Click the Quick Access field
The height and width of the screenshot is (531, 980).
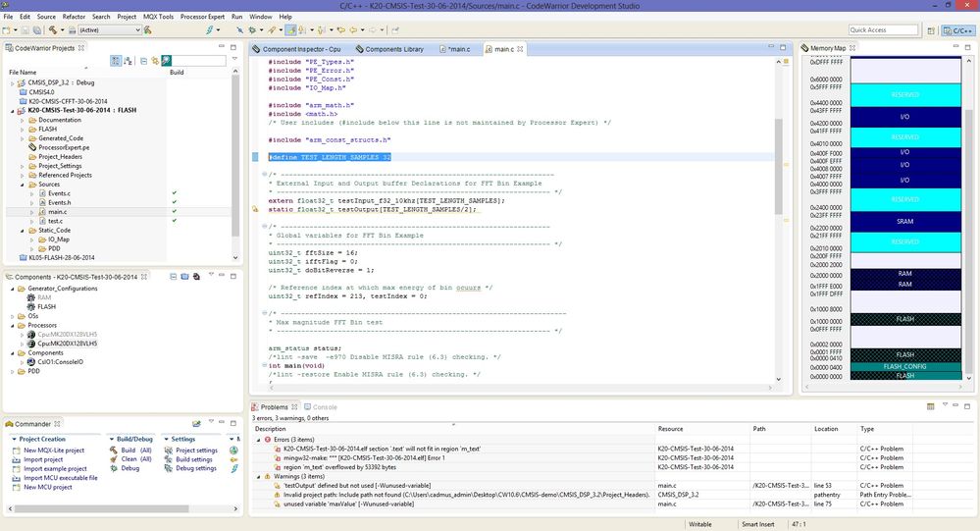tap(883, 30)
